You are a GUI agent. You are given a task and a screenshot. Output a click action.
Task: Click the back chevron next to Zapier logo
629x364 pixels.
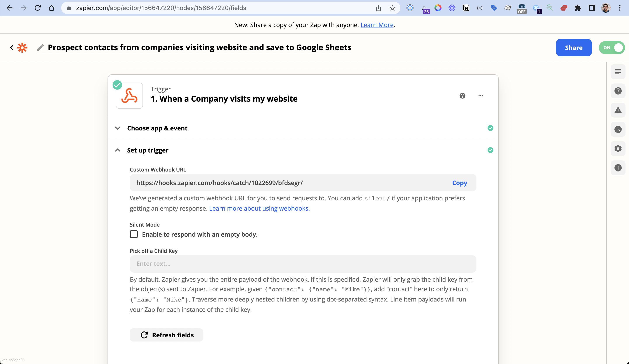[12, 47]
